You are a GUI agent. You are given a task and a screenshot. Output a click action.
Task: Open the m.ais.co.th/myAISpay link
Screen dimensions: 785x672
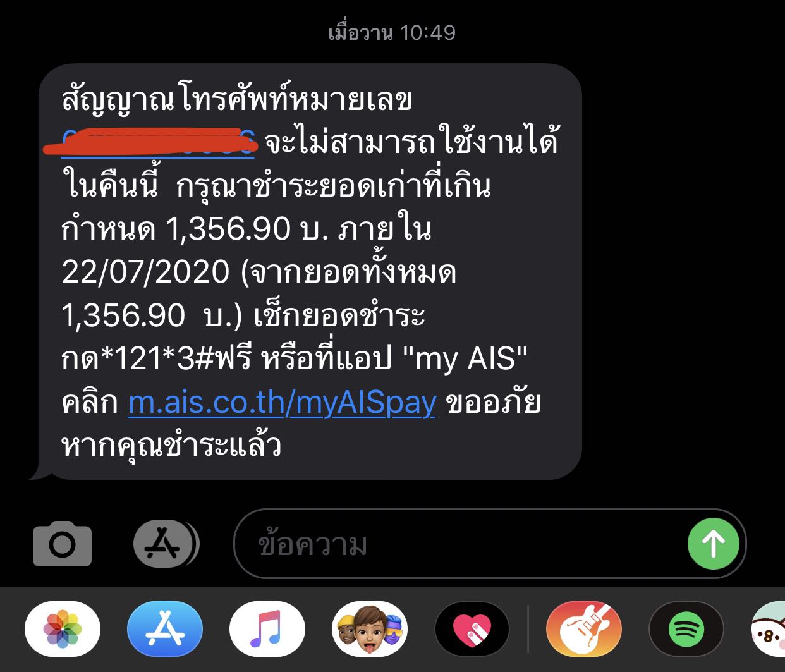click(282, 403)
